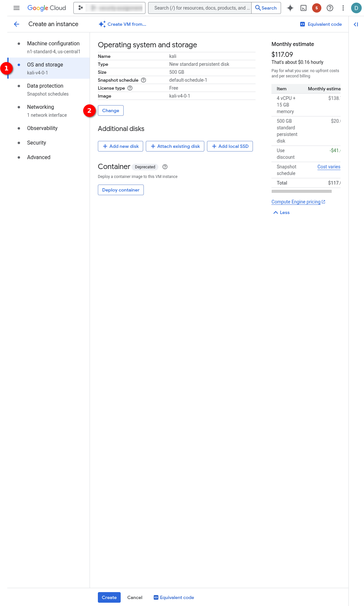
Task: Click the Search button
Action: 266,8
